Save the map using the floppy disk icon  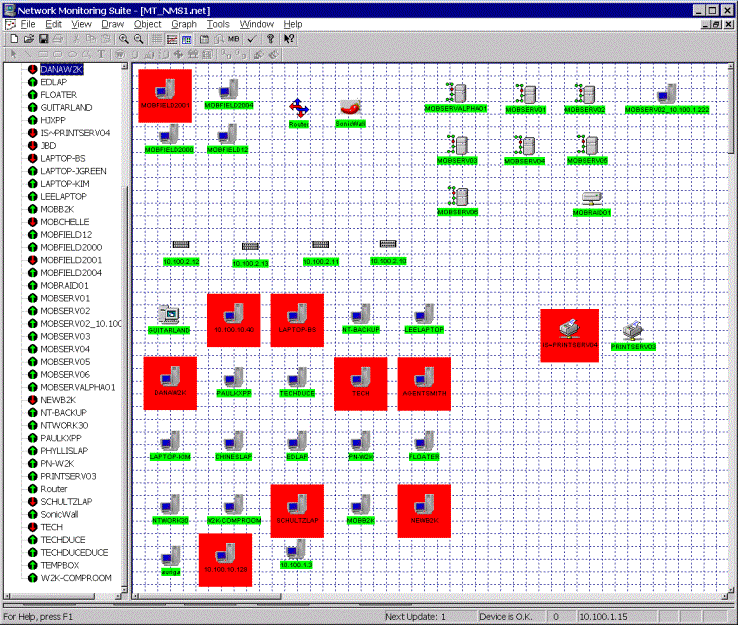click(x=44, y=38)
